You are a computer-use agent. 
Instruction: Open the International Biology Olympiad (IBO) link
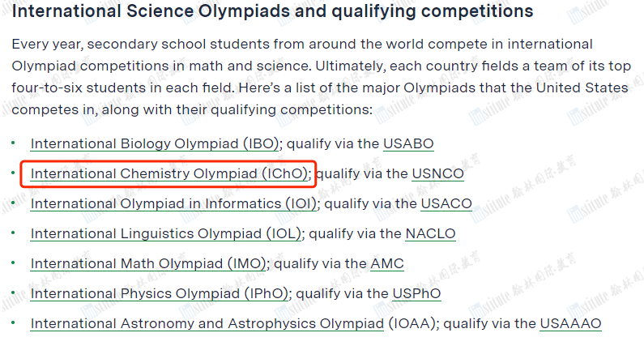pos(155,143)
